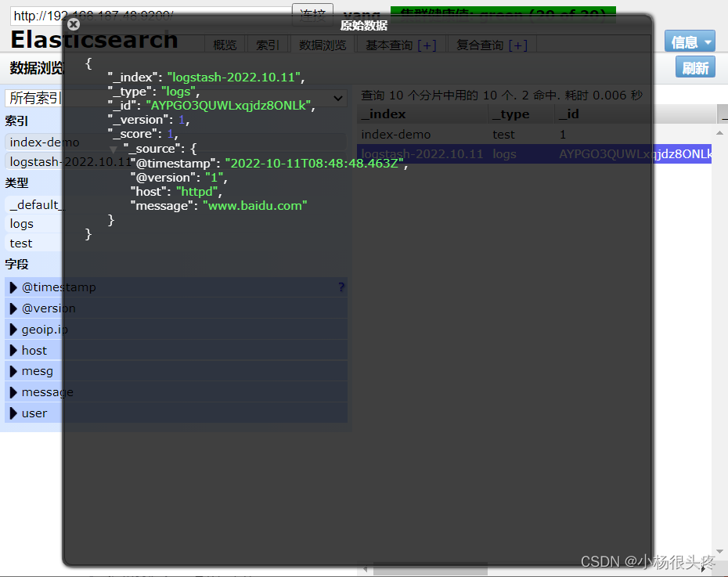The width and height of the screenshot is (728, 577).
Task: Open the index-demo result row
Action: tap(534, 135)
